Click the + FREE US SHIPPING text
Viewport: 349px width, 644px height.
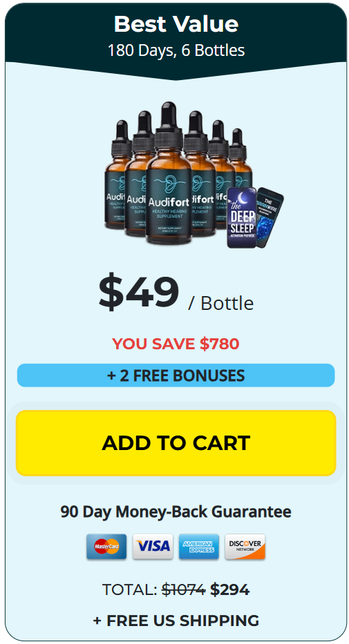click(176, 620)
